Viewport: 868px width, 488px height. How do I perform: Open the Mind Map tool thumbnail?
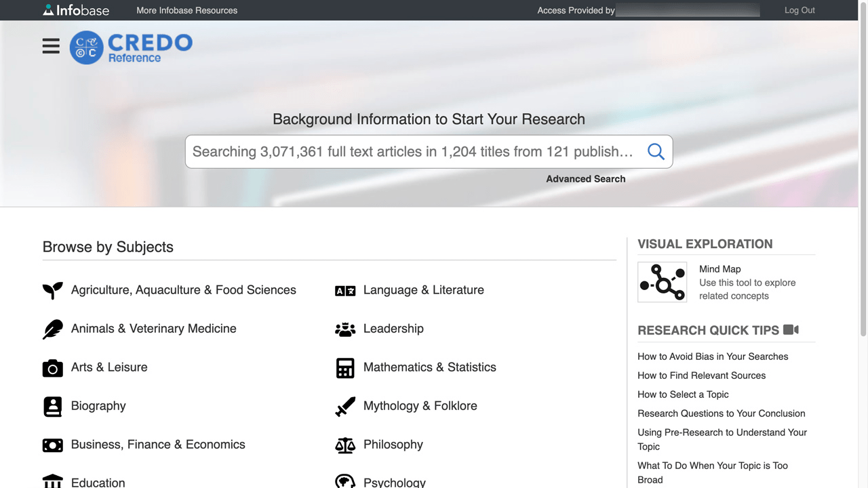point(662,282)
